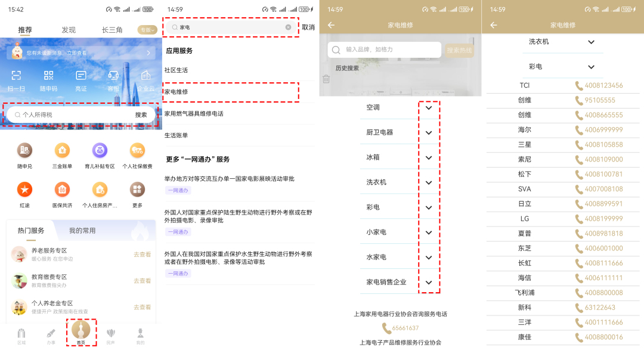This screenshot has width=644, height=350.
Task: Expand the 小家电 category chevron
Action: (429, 232)
